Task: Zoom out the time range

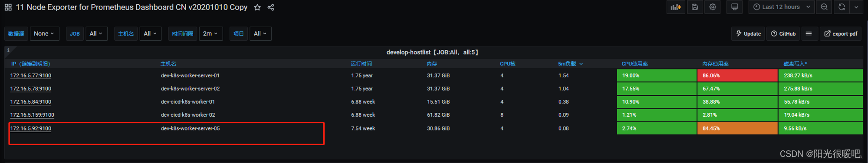Action: tap(824, 7)
